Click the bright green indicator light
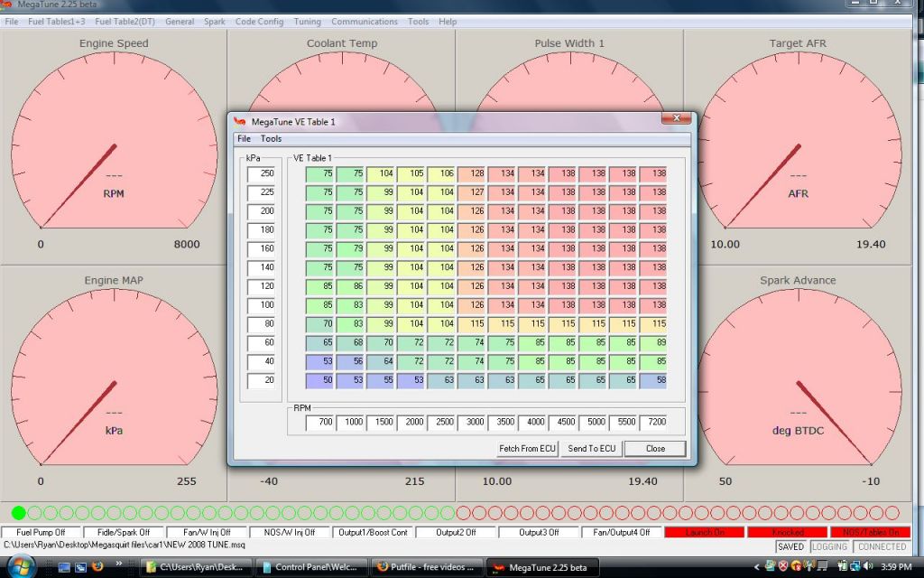924x578 pixels. point(19,513)
